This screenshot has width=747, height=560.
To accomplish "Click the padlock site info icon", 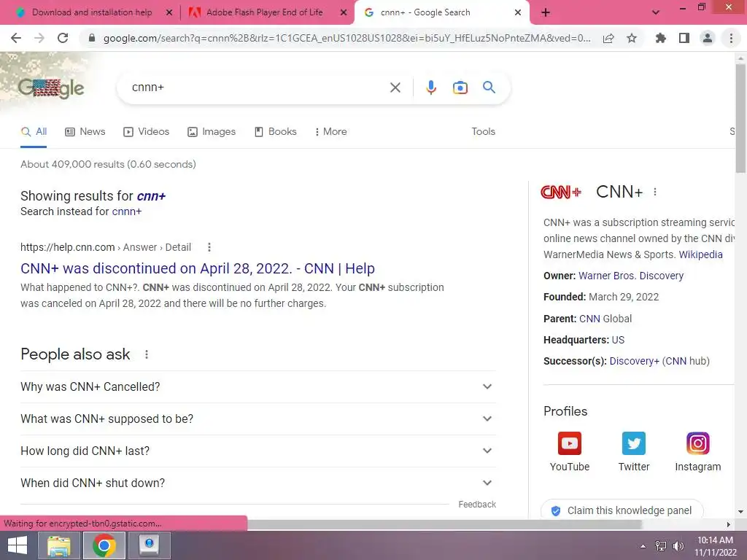I will 92,38.
